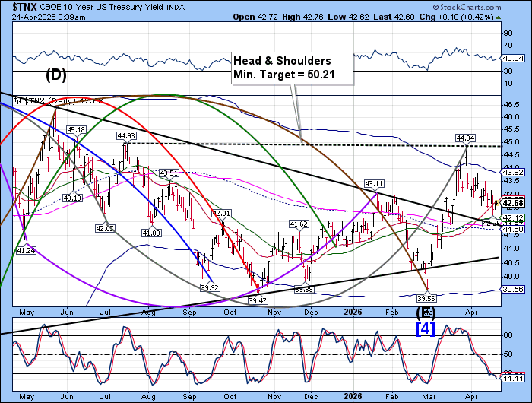Click the 49.94 RSI value tag
This screenshot has width=532, height=403.
[515, 58]
